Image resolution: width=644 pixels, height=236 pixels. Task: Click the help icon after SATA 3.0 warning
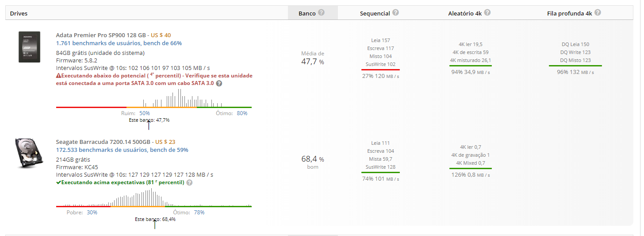[219, 83]
